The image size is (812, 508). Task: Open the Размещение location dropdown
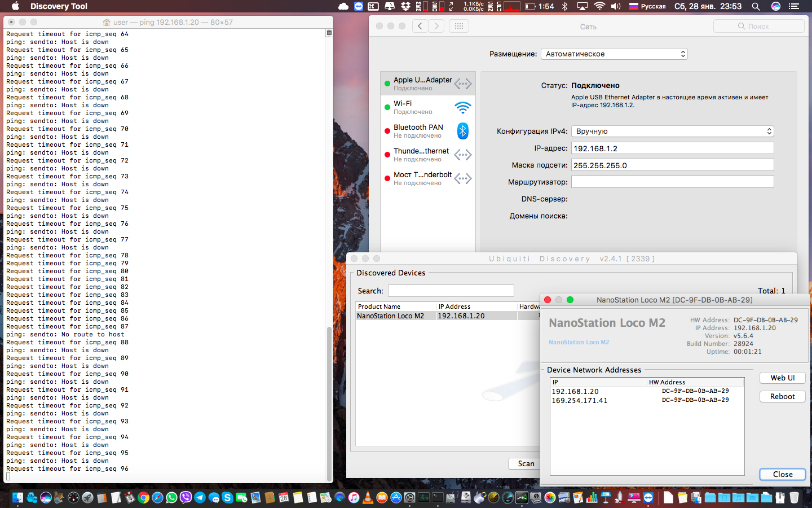(614, 54)
